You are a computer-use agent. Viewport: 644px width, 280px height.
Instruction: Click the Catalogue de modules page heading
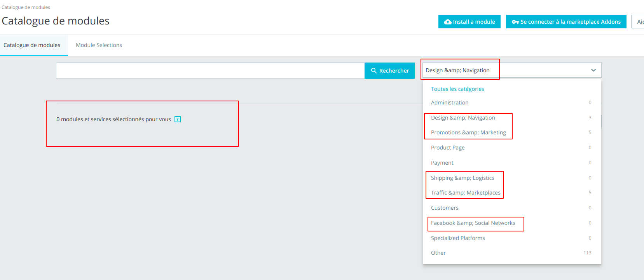[x=56, y=21]
